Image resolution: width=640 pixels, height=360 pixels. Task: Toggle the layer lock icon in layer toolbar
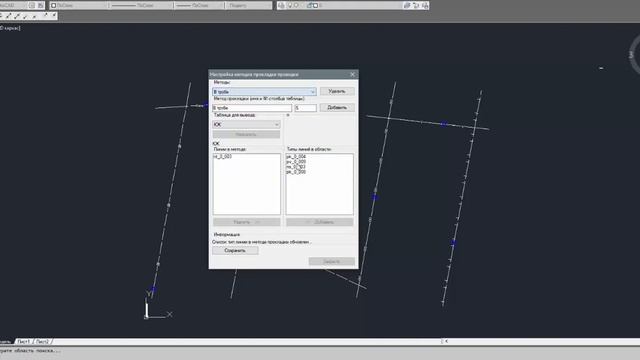pos(309,5)
